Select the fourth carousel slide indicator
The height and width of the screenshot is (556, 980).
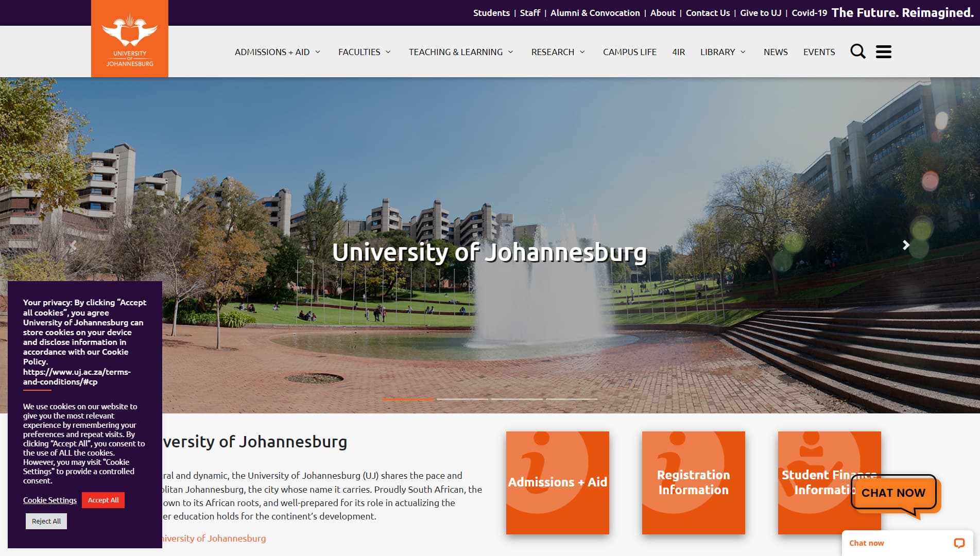(x=572, y=399)
